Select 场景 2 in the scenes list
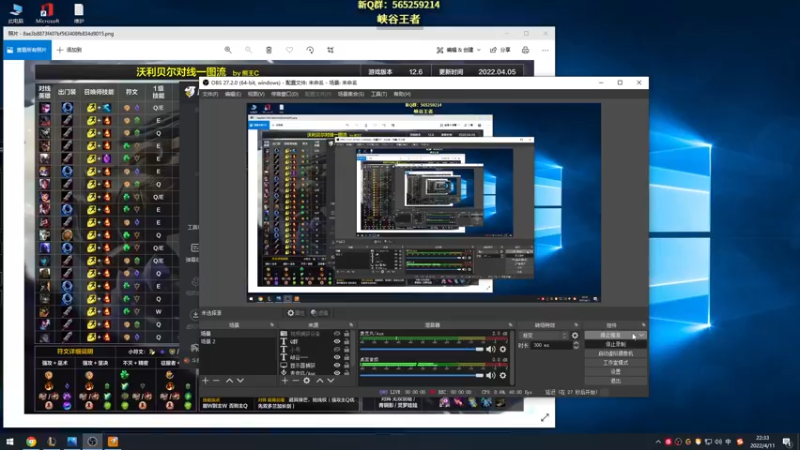 (x=237, y=341)
